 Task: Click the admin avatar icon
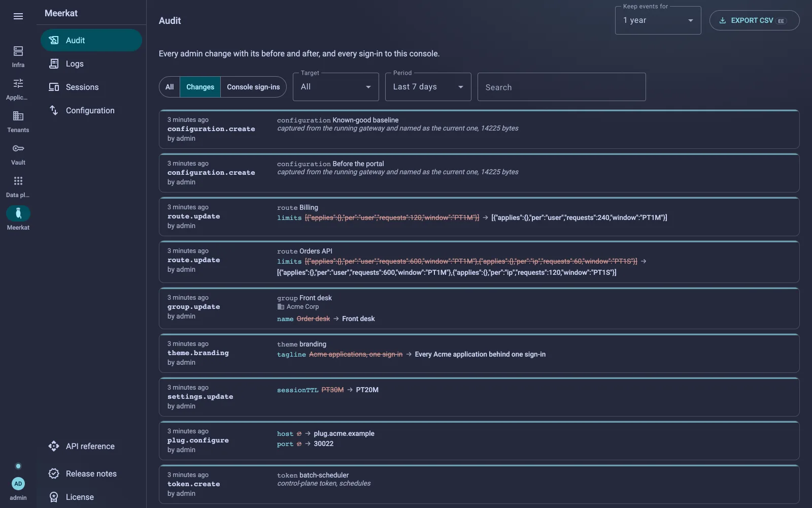[x=18, y=484]
